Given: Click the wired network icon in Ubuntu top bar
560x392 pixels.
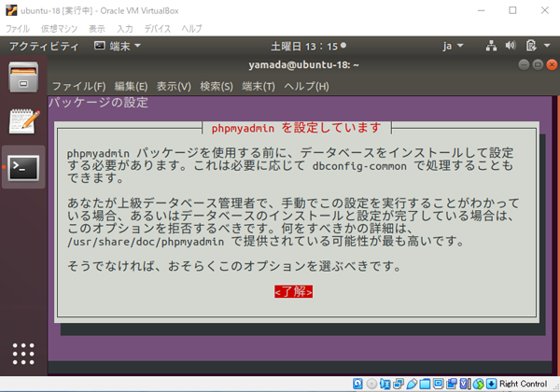Looking at the screenshot, I should [491, 46].
